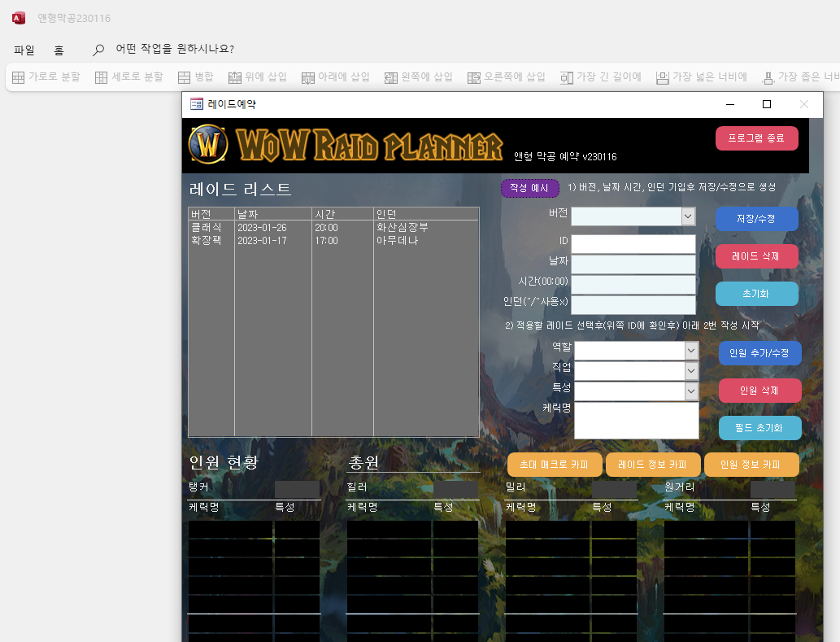This screenshot has width=840, height=642.
Task: Click the 인던 input field
Action: (633, 305)
